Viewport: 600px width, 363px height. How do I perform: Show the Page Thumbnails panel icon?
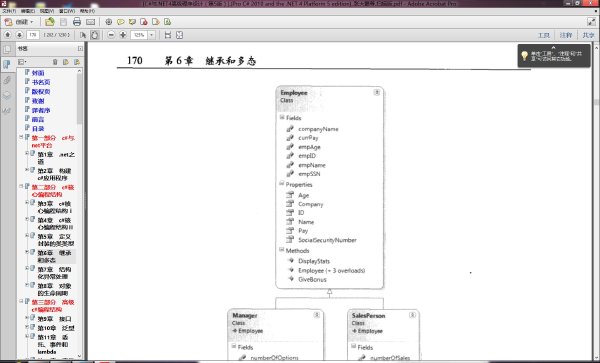pos(7,49)
